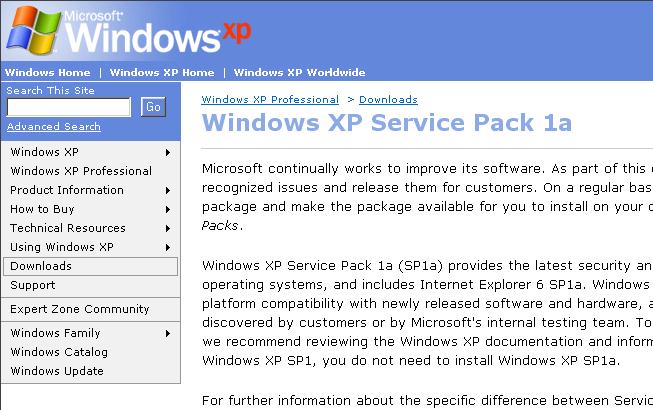Expand the Using Windows XP arrow

tap(168, 247)
